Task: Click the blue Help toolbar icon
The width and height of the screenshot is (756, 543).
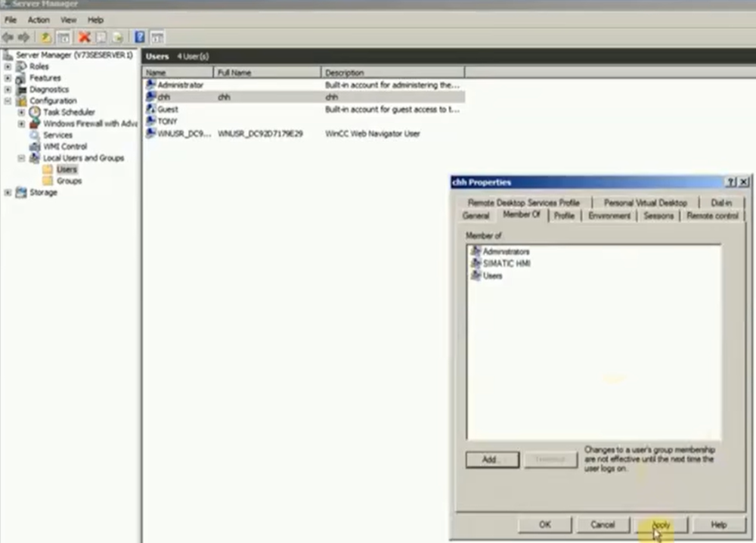Action: tap(140, 37)
